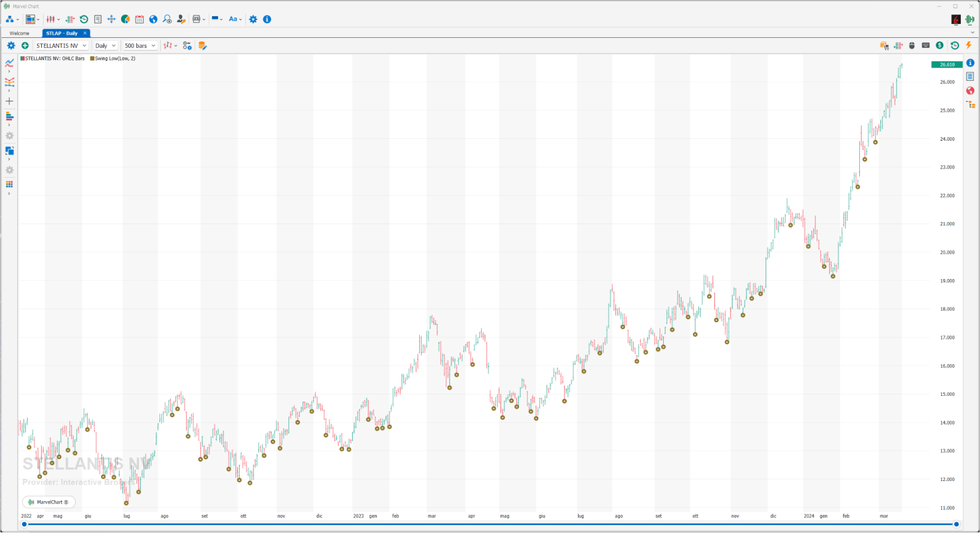Click the green refresh history icon at right
The height and width of the screenshot is (533, 980).
pyautogui.click(x=955, y=45)
